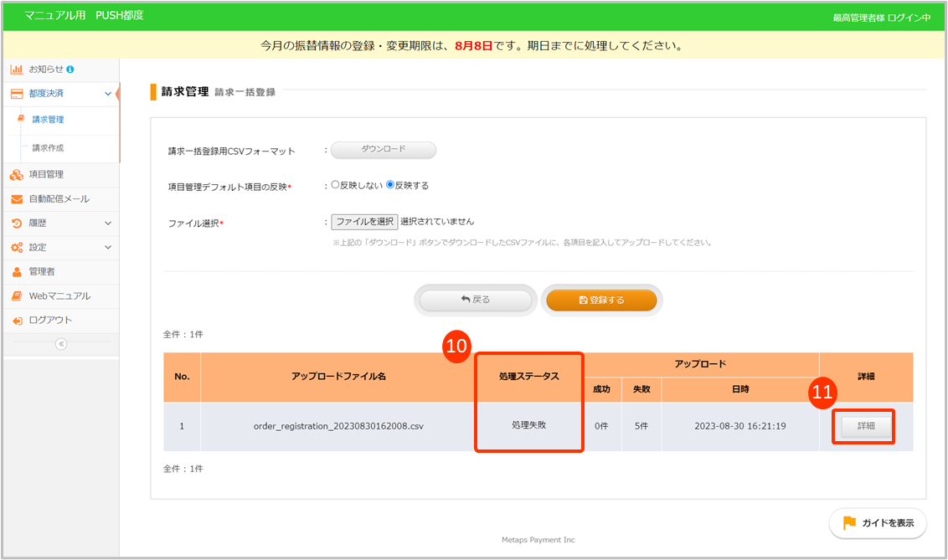Click the Webマニュアル book icon
This screenshot has height=560, width=948.
click(x=16, y=296)
